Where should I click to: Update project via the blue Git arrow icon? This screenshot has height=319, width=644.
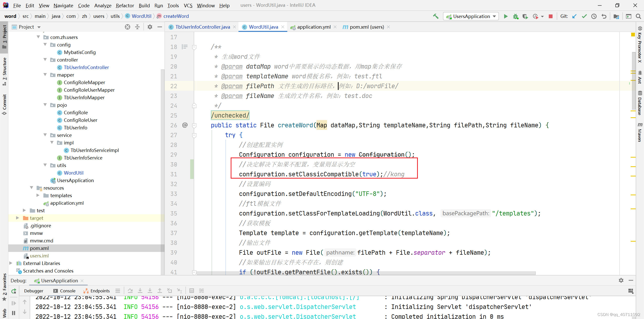click(574, 16)
